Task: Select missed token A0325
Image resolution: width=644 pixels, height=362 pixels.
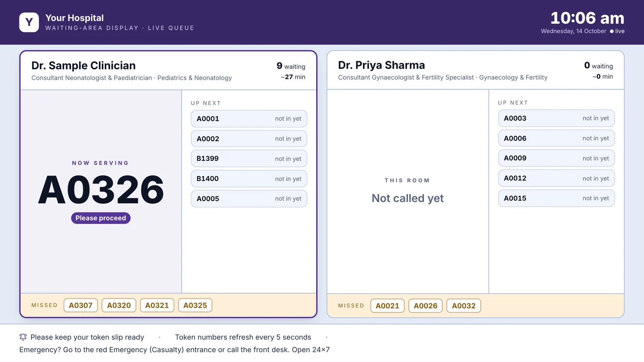Action: (x=195, y=306)
